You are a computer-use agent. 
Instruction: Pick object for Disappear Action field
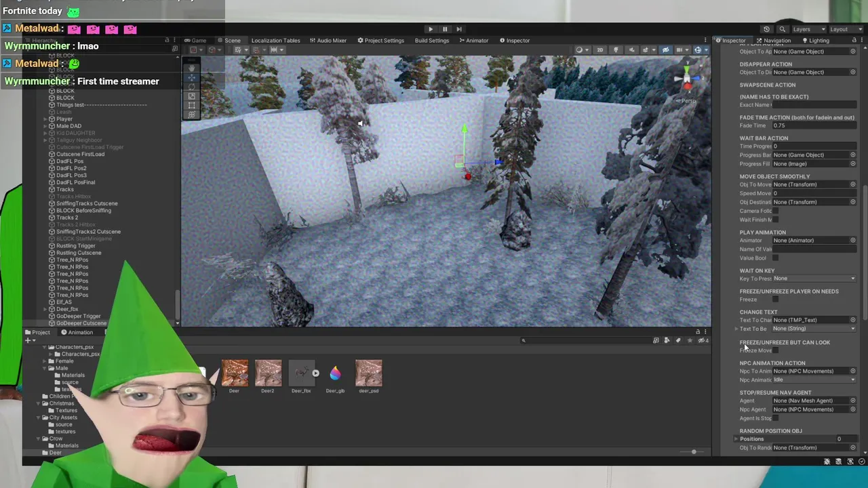coord(853,72)
